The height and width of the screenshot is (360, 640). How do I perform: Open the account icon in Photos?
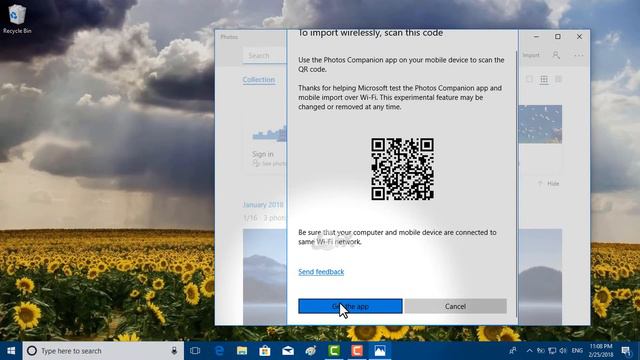click(556, 55)
